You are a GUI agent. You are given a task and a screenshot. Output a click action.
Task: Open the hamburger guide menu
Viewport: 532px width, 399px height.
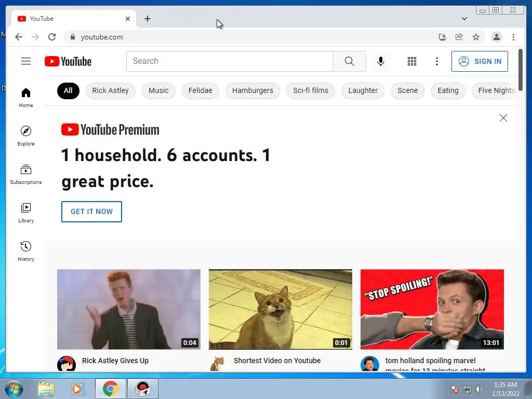(x=26, y=61)
